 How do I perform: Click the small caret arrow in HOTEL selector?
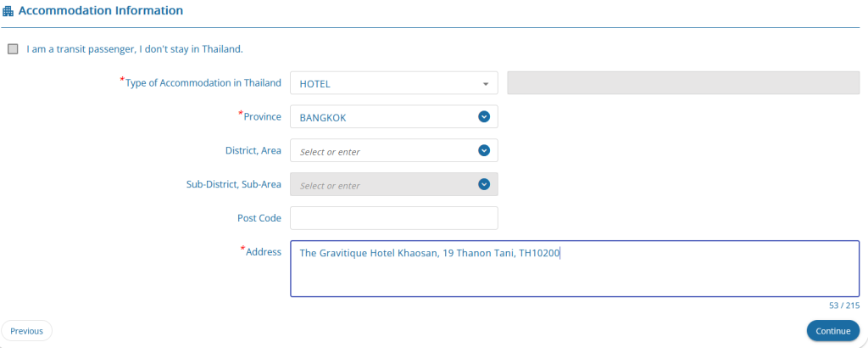click(x=486, y=84)
